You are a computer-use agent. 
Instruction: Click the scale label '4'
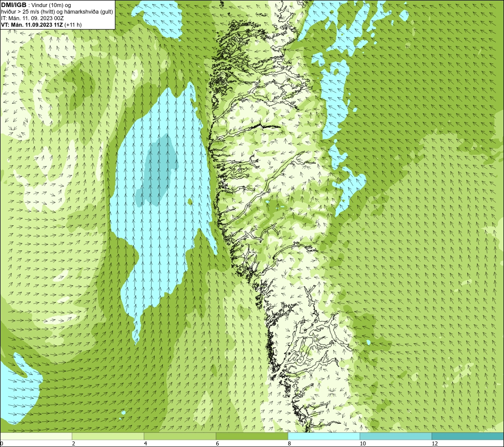(146, 444)
